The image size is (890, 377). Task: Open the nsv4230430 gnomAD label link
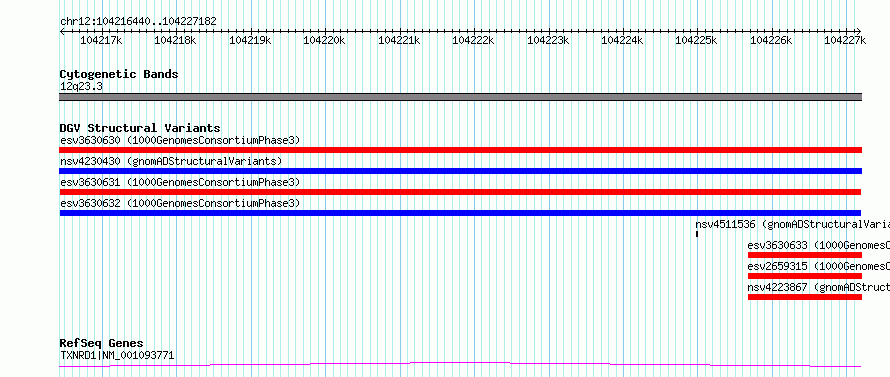(171, 161)
